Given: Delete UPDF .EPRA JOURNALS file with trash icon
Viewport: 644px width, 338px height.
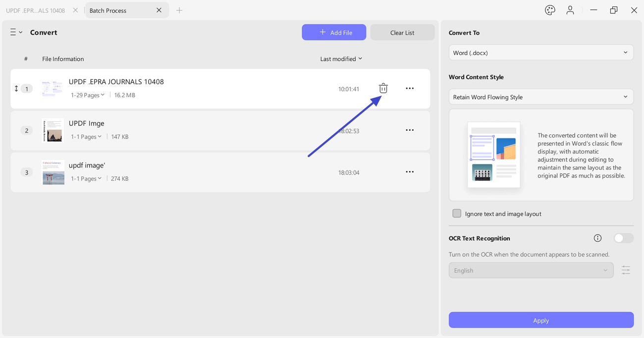Looking at the screenshot, I should click(x=383, y=88).
